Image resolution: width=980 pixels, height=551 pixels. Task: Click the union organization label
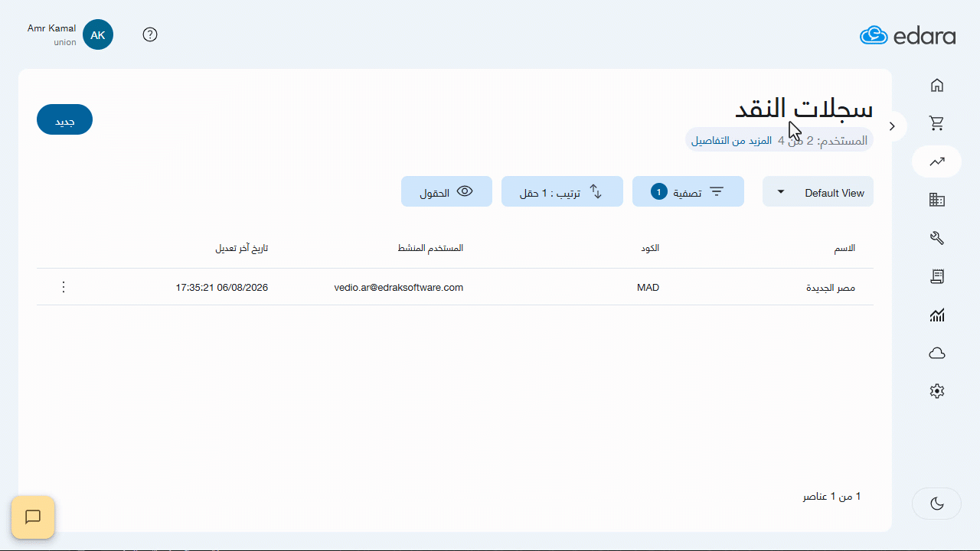(65, 42)
